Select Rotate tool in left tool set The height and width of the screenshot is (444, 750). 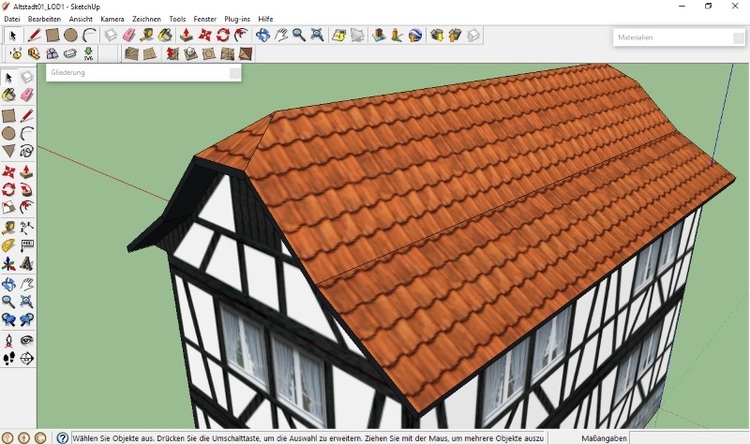pyautogui.click(x=9, y=189)
